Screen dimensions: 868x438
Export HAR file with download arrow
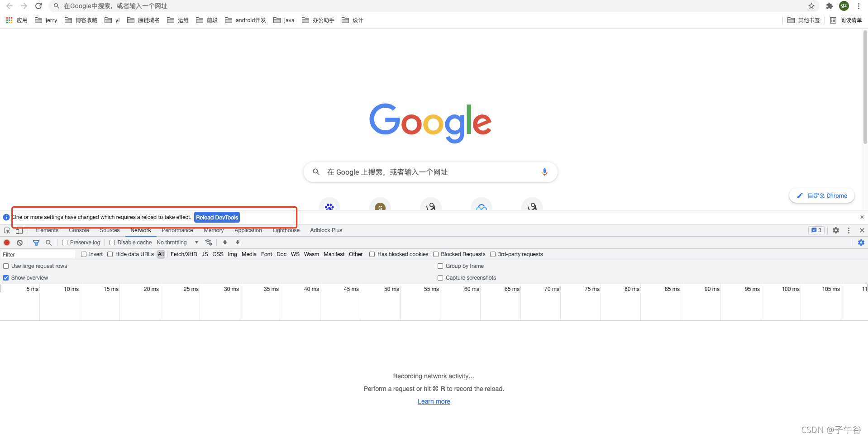click(x=238, y=243)
